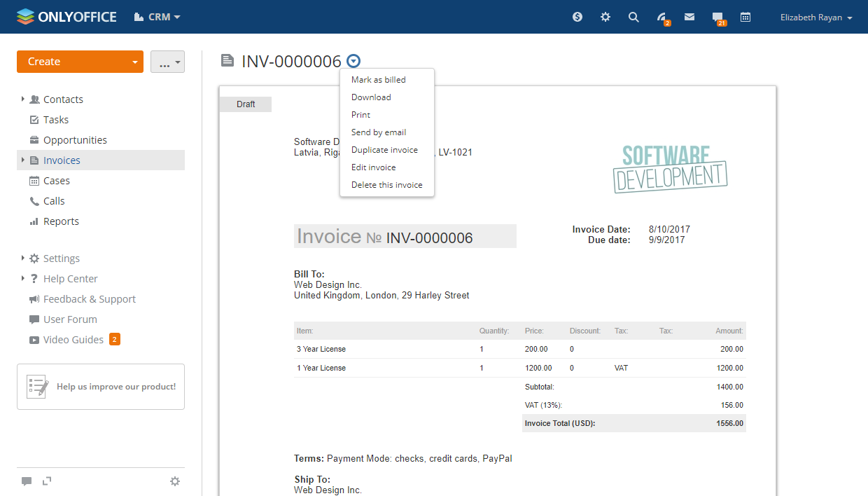
Task: Open Opportunities in the sidebar
Action: pyautogui.click(x=75, y=140)
